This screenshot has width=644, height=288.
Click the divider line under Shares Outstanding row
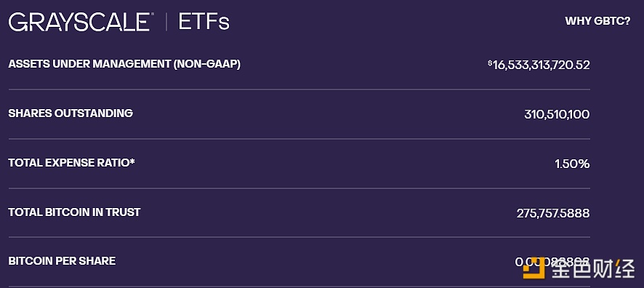(x=299, y=139)
